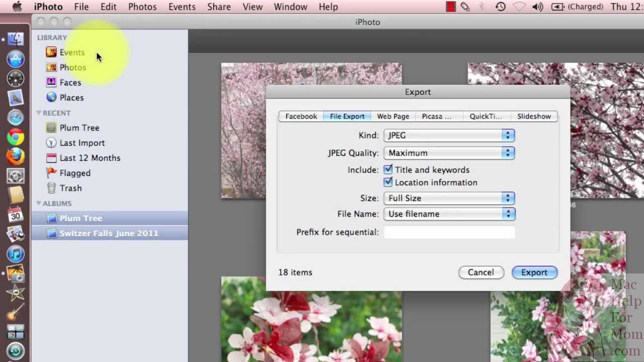This screenshot has height=362, width=644.
Task: Launch Google Chrome from the Dock
Action: tap(16, 137)
